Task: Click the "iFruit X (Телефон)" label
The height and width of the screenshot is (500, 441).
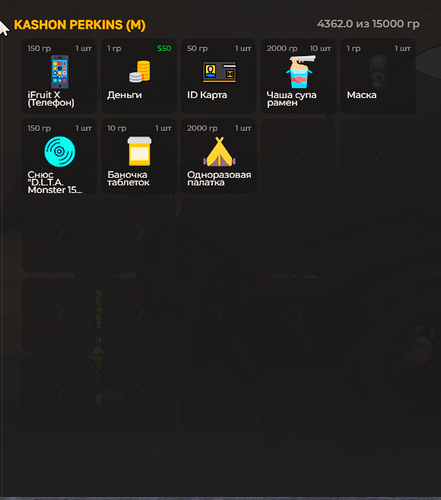Action: (51, 99)
